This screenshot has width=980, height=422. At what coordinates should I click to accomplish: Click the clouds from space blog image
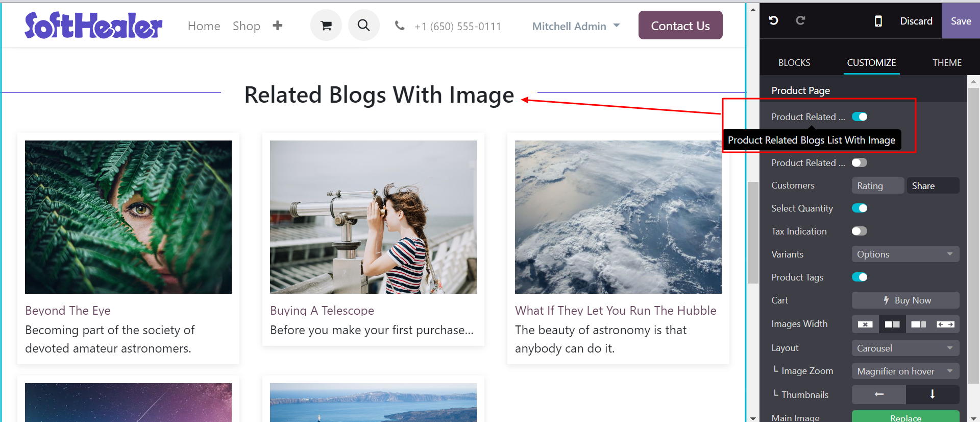tap(618, 217)
